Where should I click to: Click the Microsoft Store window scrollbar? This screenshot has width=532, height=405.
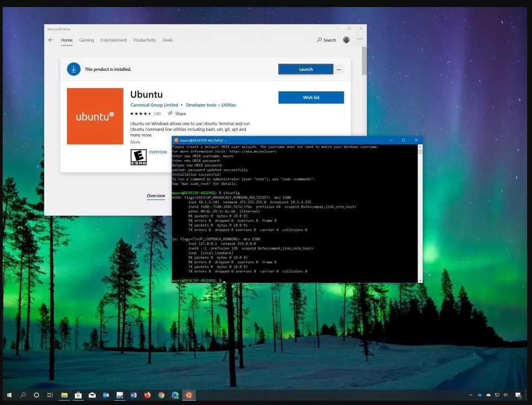point(364,61)
